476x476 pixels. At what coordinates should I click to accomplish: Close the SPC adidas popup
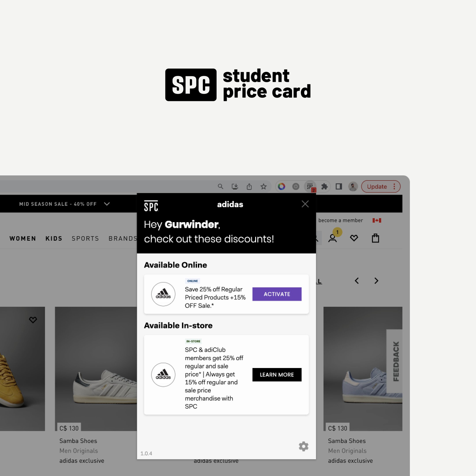305,204
